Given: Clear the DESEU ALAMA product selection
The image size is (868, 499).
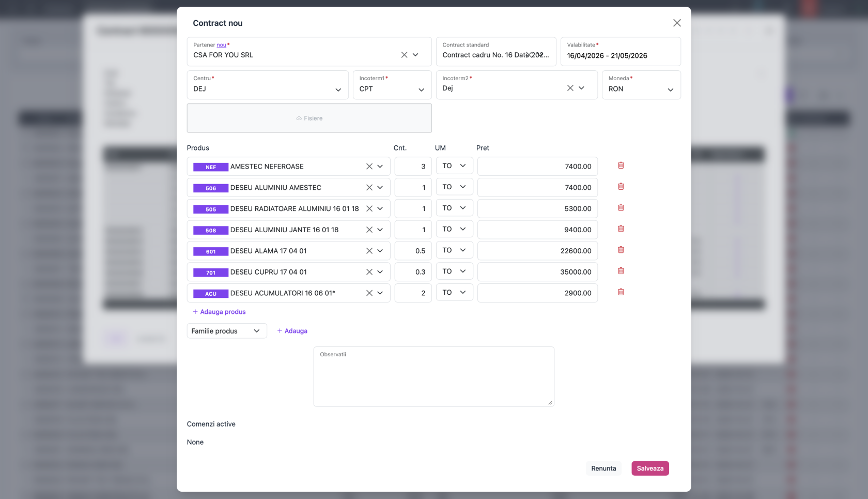Looking at the screenshot, I should 369,251.
